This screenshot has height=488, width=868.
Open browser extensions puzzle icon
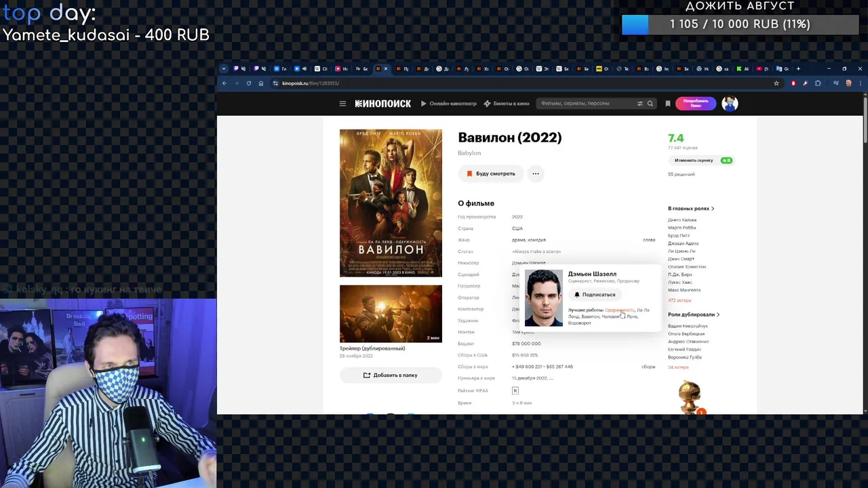click(818, 83)
